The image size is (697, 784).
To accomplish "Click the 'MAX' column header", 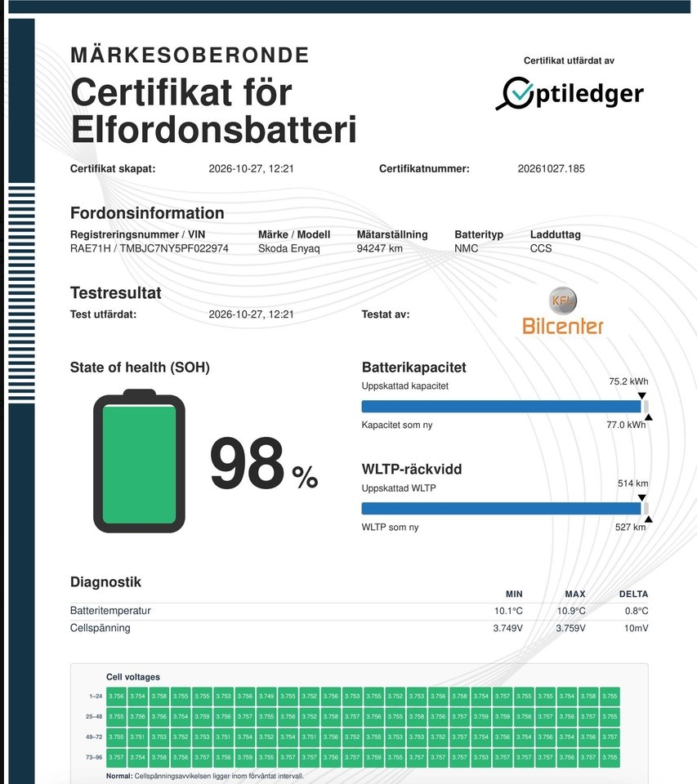I will tap(575, 594).
